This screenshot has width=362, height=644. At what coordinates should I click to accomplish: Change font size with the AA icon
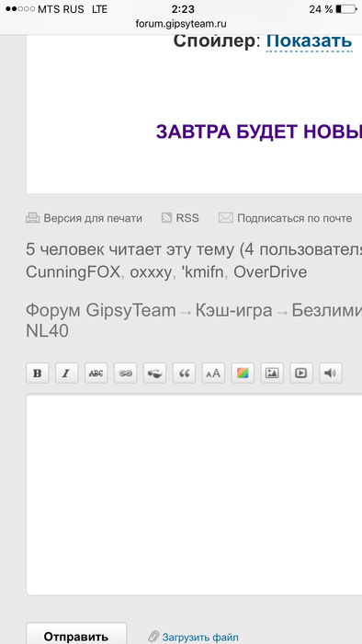[213, 373]
